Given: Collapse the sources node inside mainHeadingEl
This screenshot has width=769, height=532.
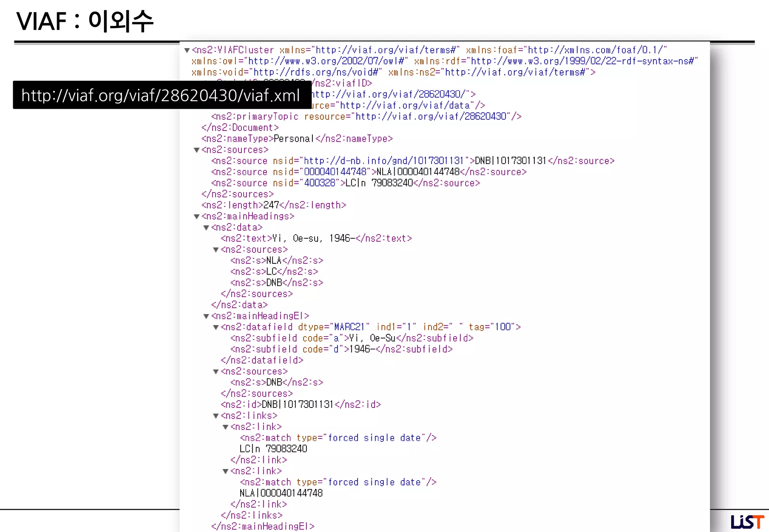Looking at the screenshot, I should tap(216, 372).
